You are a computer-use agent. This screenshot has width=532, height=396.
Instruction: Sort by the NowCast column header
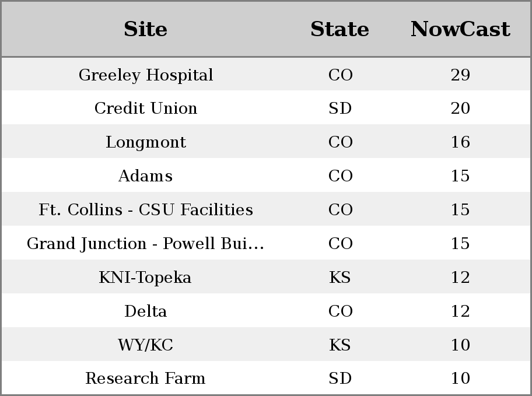click(x=460, y=29)
